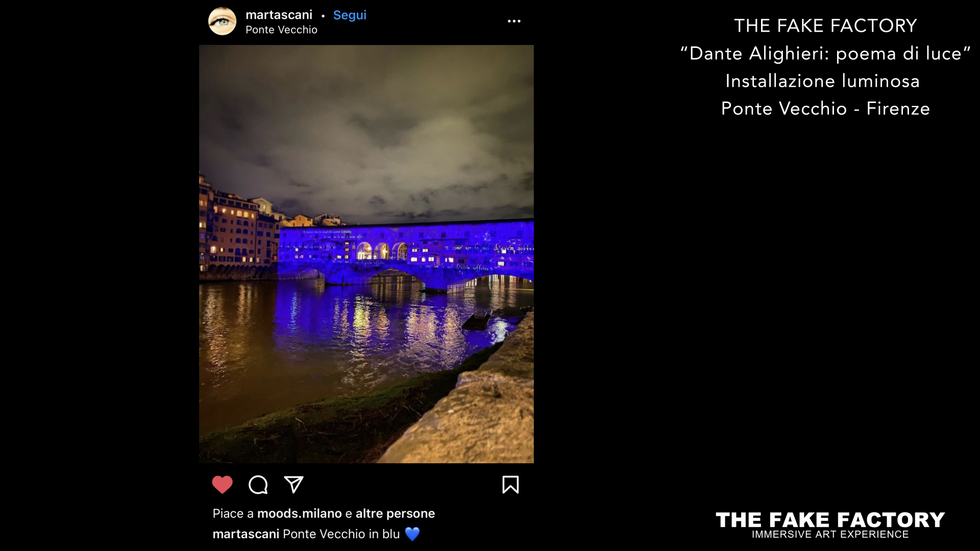Screen dimensions: 980x551
Task: Open the three-dot post options menu
Action: [514, 21]
